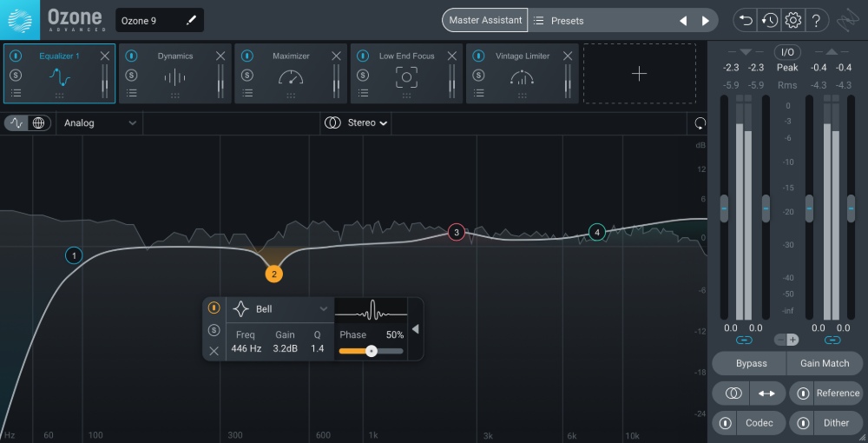The width and height of the screenshot is (868, 443).
Task: Open the Stereo channel mode dropdown
Action: [356, 122]
